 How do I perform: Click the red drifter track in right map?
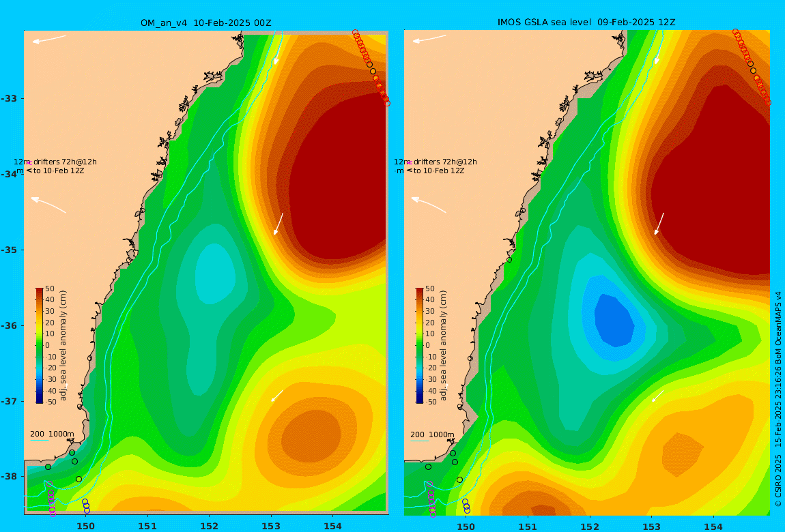(x=752, y=67)
